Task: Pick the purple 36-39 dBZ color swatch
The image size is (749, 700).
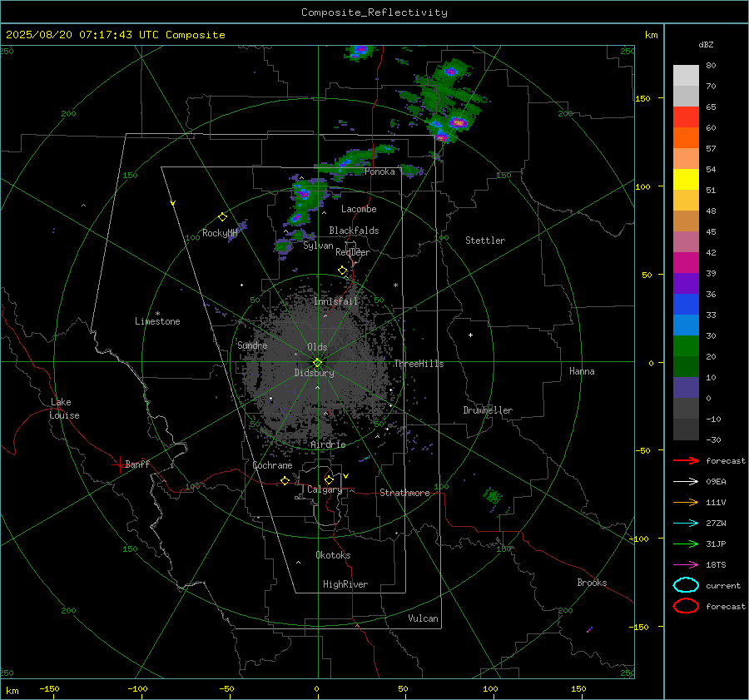Action: 686,283
